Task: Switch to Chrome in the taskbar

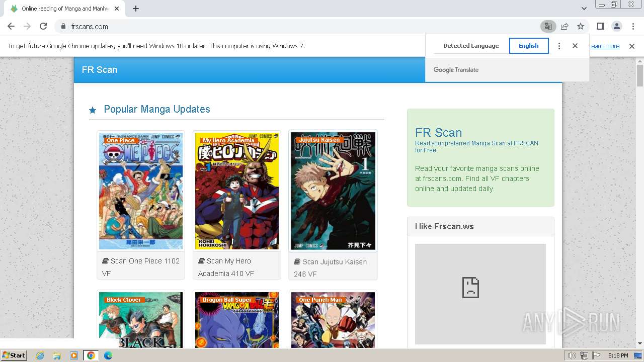Action: 91,355
